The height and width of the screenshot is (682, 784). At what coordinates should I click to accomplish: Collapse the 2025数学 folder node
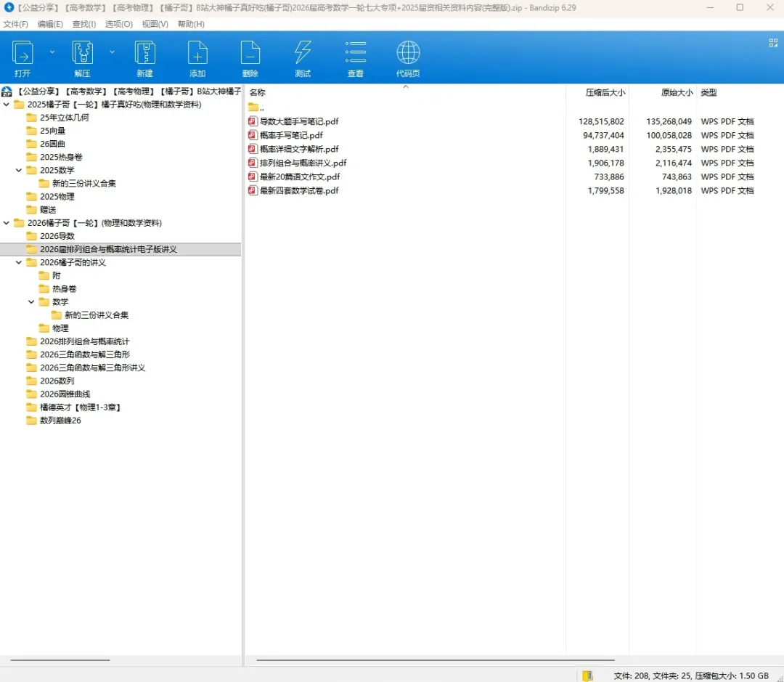pos(19,170)
